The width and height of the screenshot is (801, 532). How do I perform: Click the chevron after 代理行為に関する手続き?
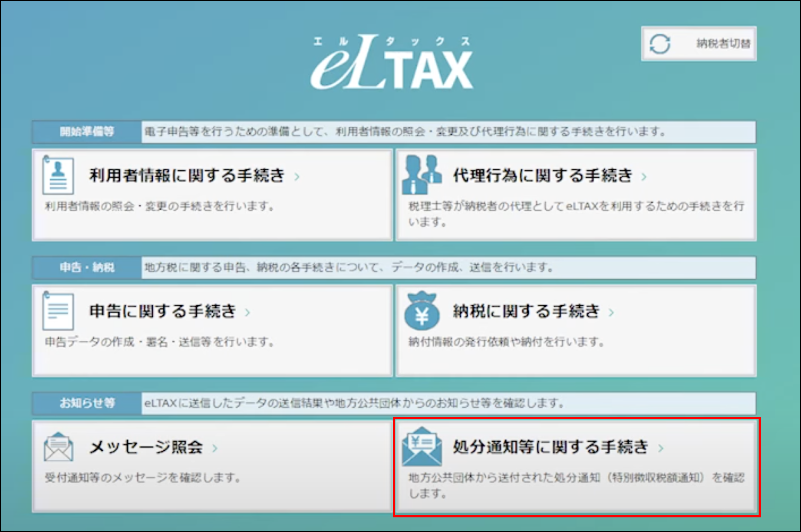[644, 177]
